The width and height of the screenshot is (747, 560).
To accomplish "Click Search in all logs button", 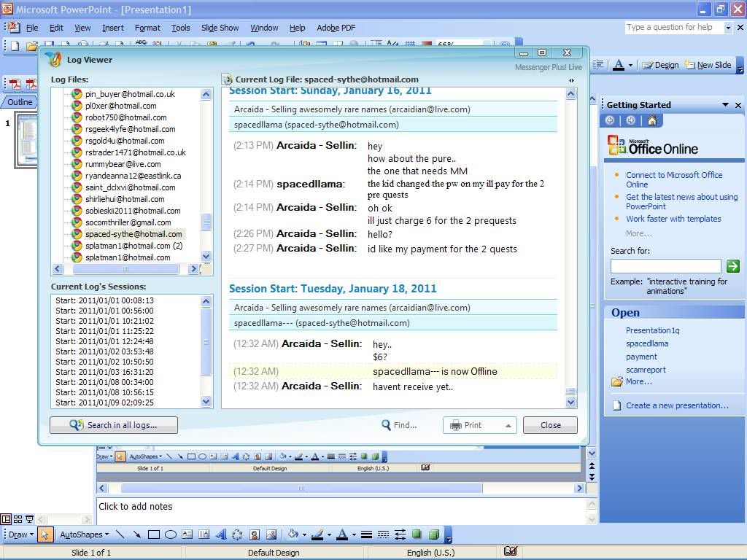I will point(114,425).
